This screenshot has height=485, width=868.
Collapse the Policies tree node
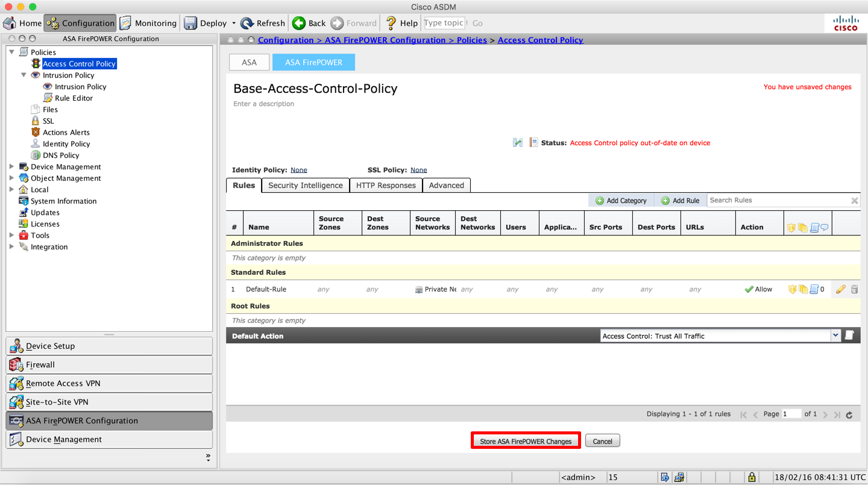point(11,52)
